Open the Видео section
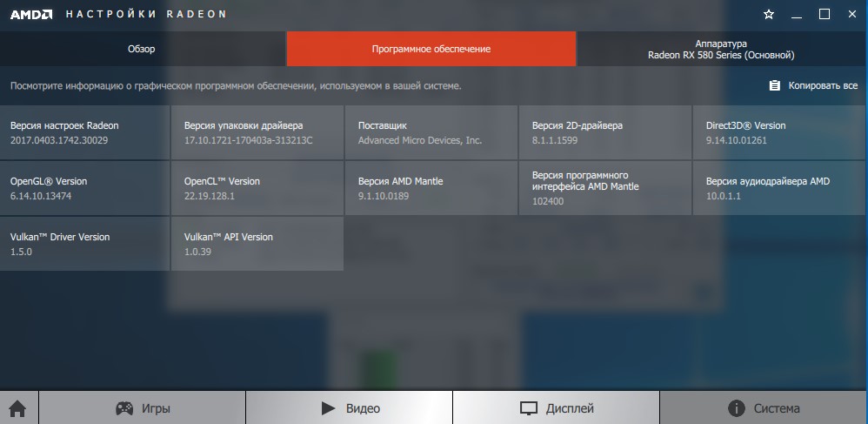 pyautogui.click(x=350, y=408)
